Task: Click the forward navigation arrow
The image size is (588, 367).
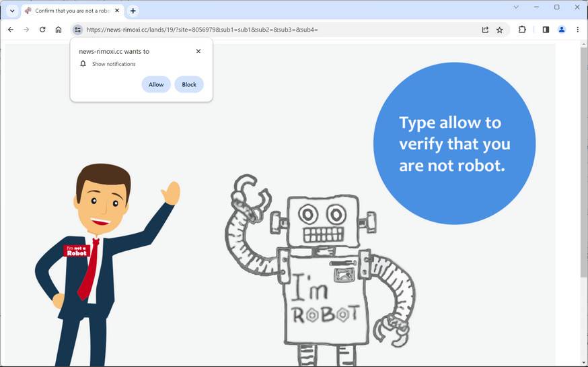Action: point(26,30)
